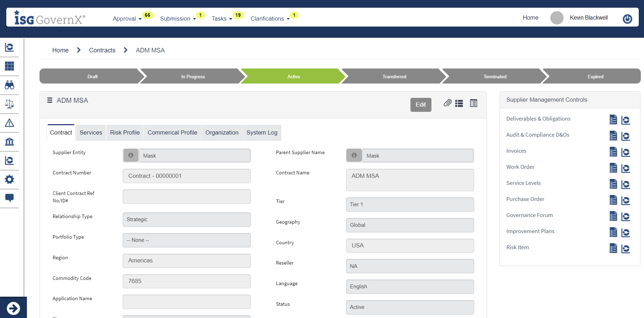The height and width of the screenshot is (318, 644).
Task: Click the paperclip attachments icon
Action: click(447, 103)
